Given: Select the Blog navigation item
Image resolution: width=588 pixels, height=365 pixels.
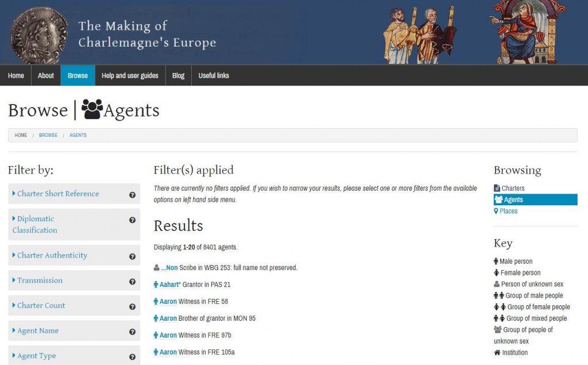Looking at the screenshot, I should [x=178, y=75].
